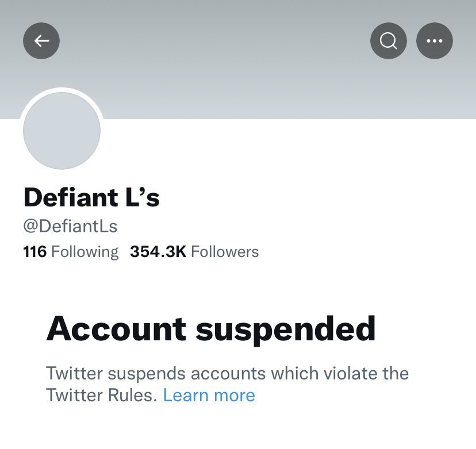Click the 'Twitter suspends accounts which violate' line
The height and width of the screenshot is (449, 476).
[227, 373]
